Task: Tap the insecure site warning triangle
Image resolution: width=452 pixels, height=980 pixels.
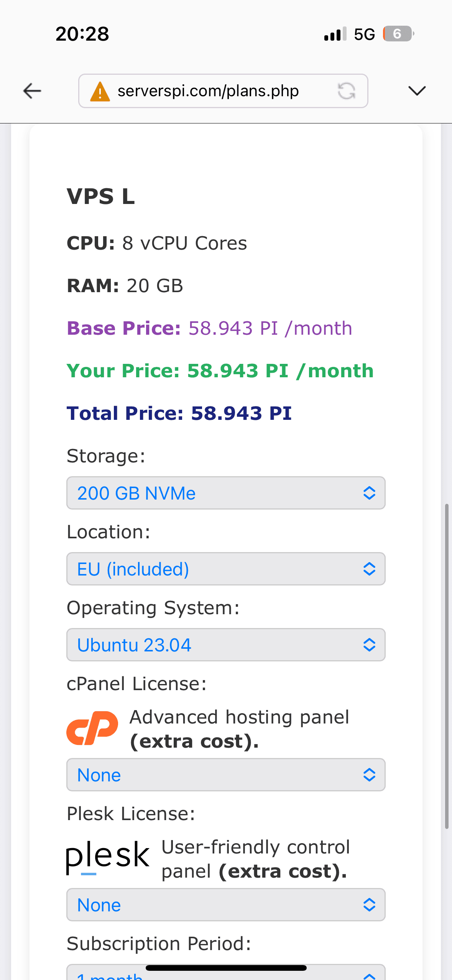Action: pyautogui.click(x=100, y=91)
